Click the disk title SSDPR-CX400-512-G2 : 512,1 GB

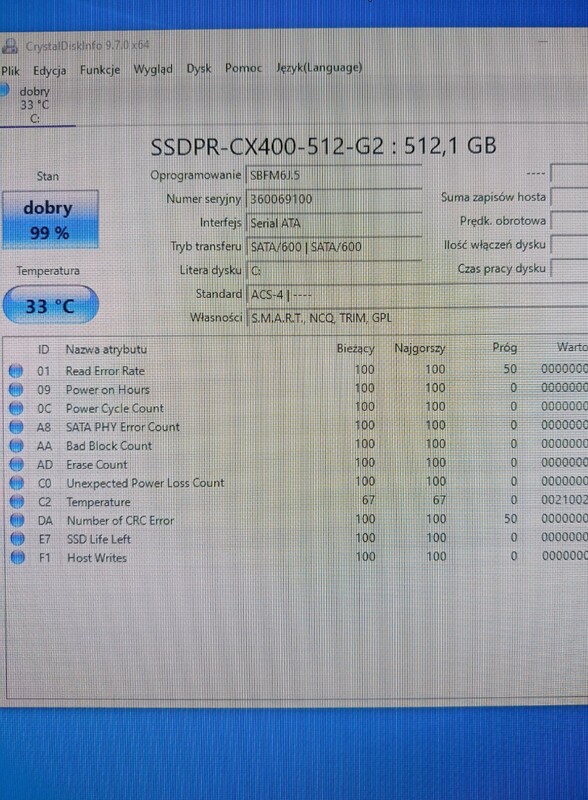[x=323, y=146]
